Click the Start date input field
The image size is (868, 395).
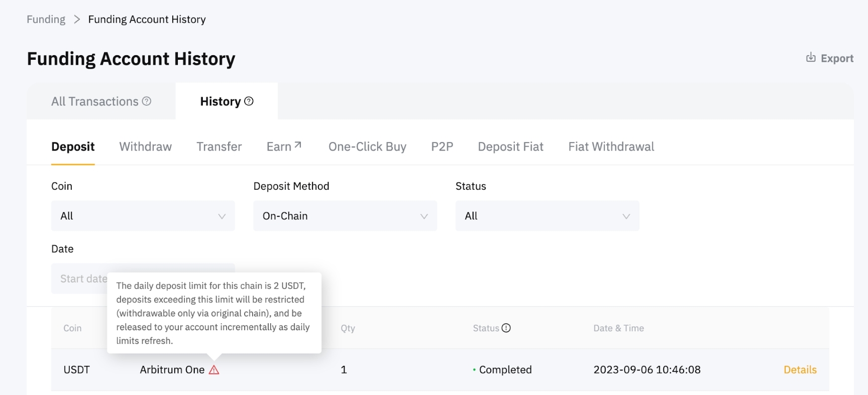point(80,279)
